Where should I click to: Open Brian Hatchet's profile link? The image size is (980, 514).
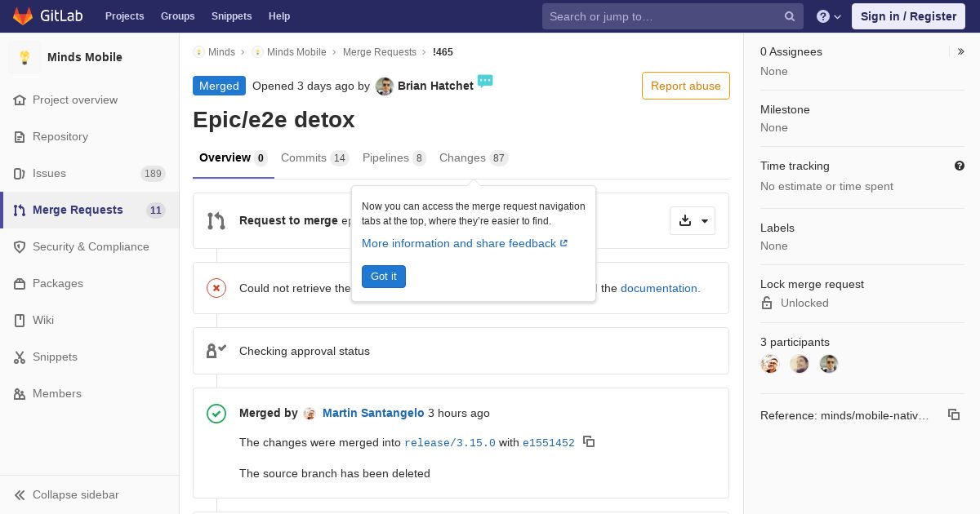pos(435,86)
